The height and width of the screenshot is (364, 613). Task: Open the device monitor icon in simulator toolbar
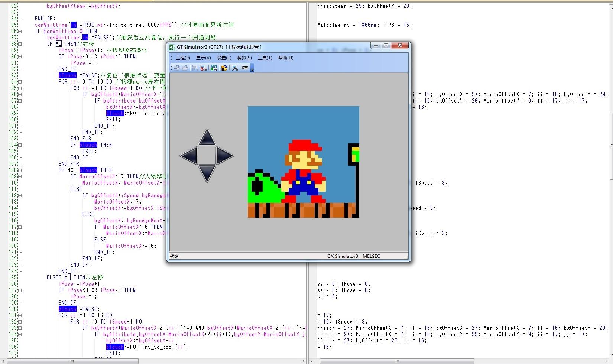214,68
